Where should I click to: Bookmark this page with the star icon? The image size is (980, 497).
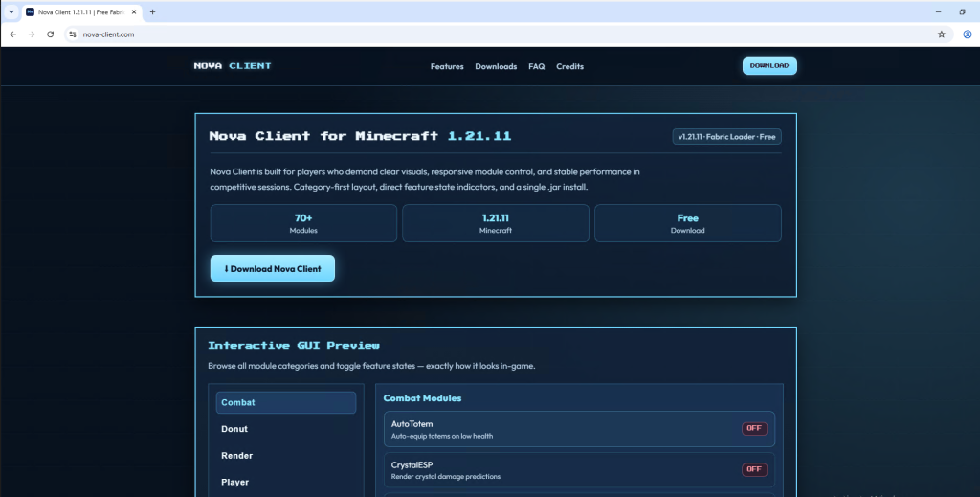tap(942, 34)
